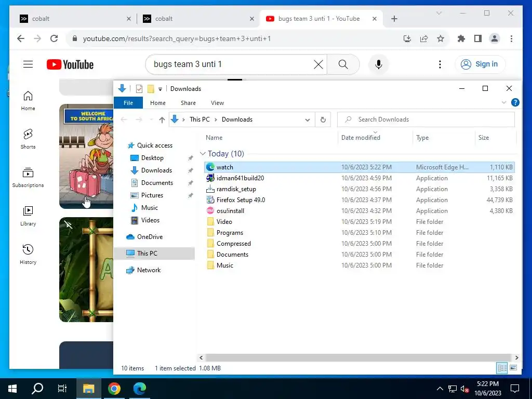This screenshot has height=399, width=532.
Task: Open recent locations dropdown in Explorer
Action: pos(151,119)
